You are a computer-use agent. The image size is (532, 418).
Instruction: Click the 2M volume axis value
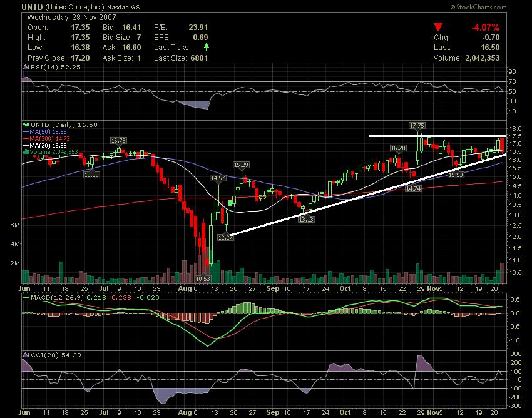[15, 263]
